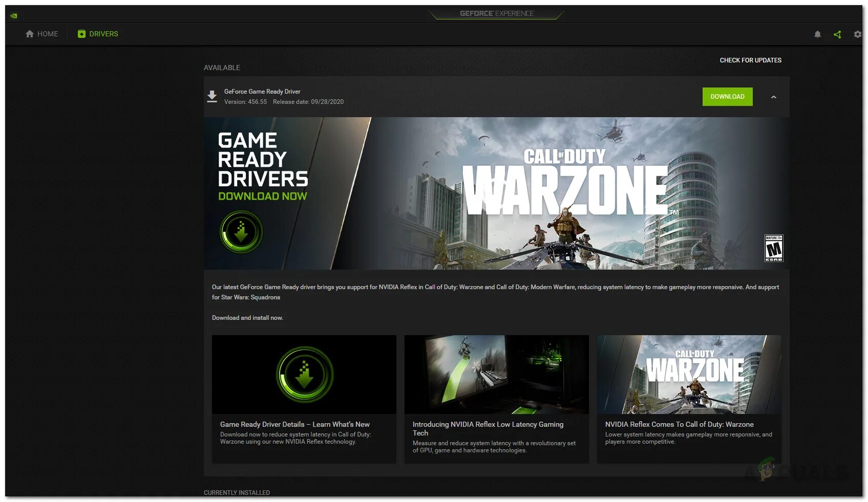
Task: Click the 'Lower system latency makes gameplay' description
Action: click(x=689, y=438)
